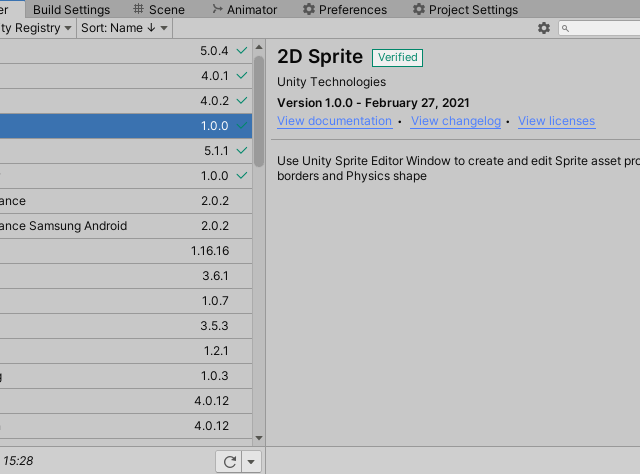Select the package row with version 3.6.1

[126, 276]
